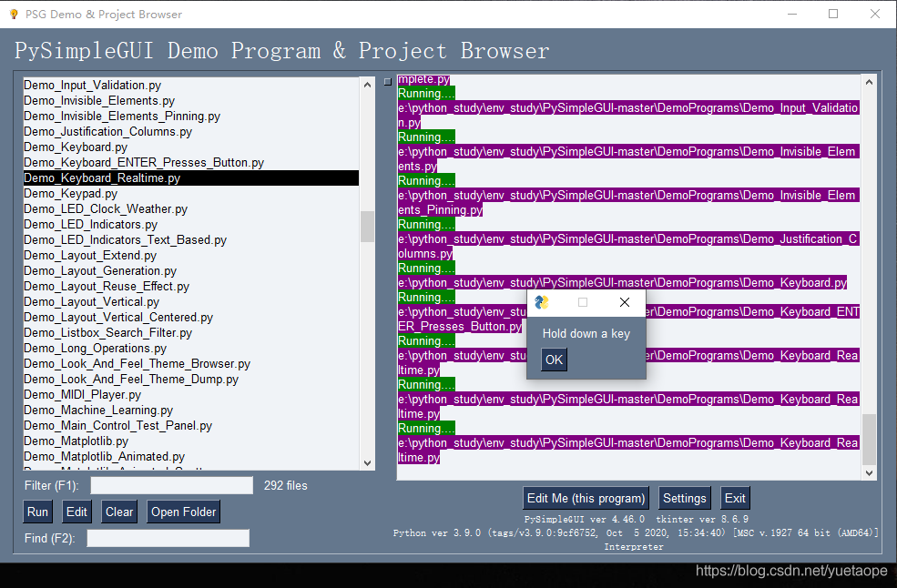Click the Exit button
Screen dimensions: 897x588
pos(735,498)
